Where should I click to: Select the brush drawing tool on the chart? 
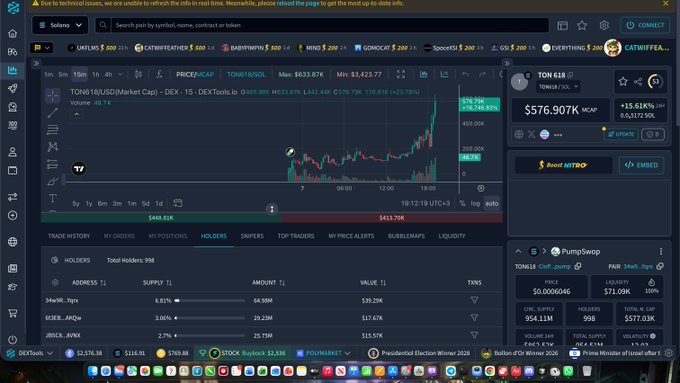(52, 181)
